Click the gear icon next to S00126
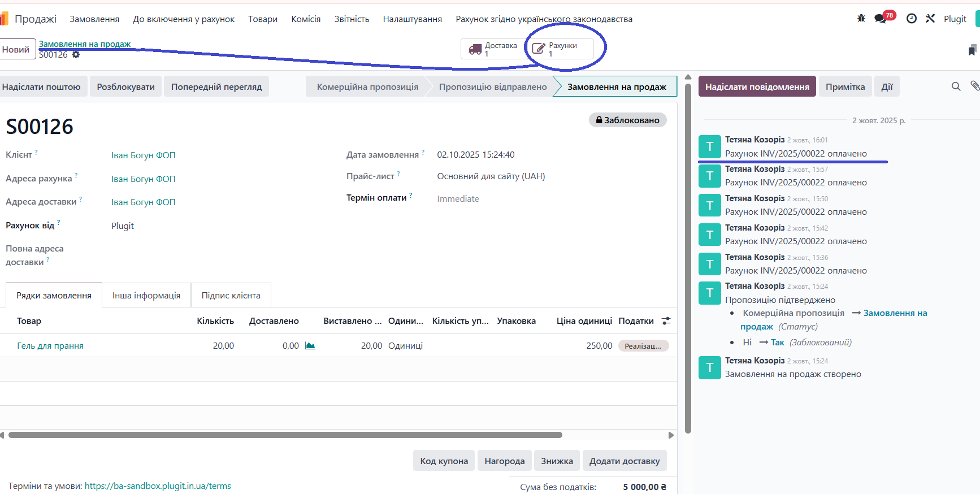The image size is (980, 494). coord(76,55)
